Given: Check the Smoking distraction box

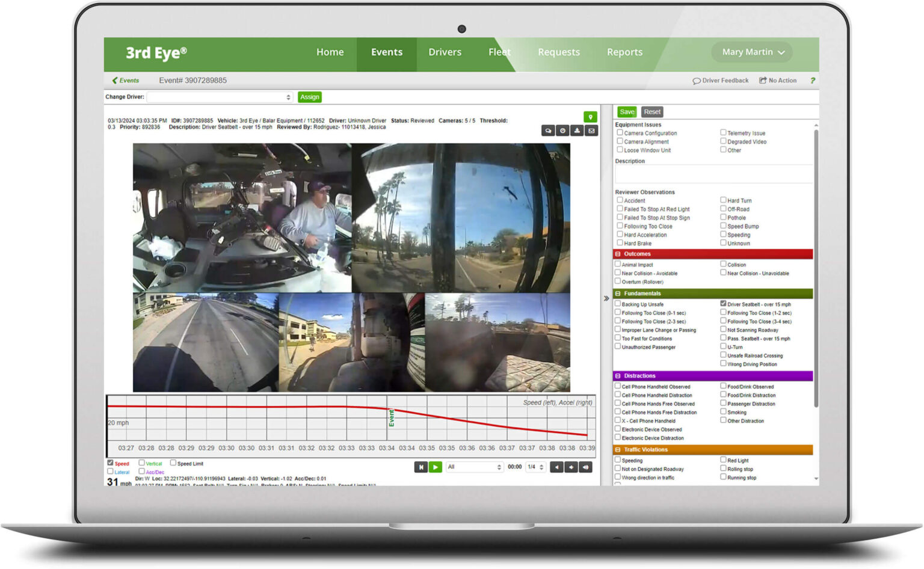Looking at the screenshot, I should point(723,411).
